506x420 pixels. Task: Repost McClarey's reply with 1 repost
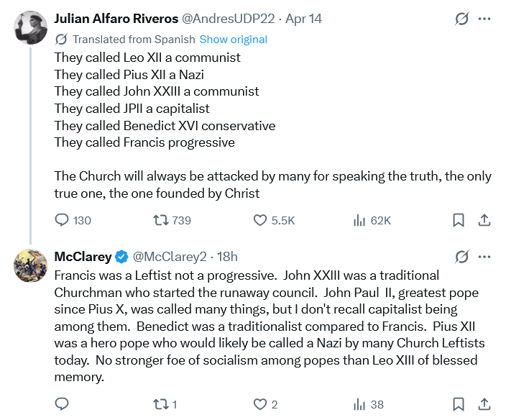162,404
